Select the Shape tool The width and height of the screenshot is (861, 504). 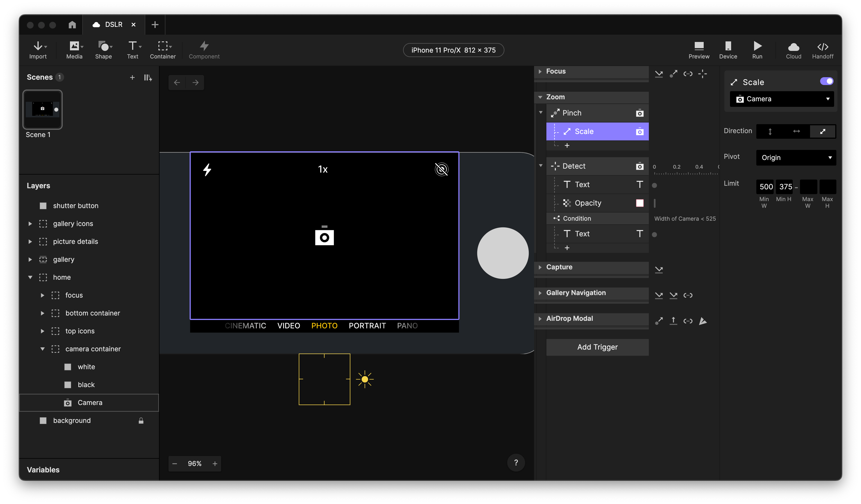[x=103, y=49]
